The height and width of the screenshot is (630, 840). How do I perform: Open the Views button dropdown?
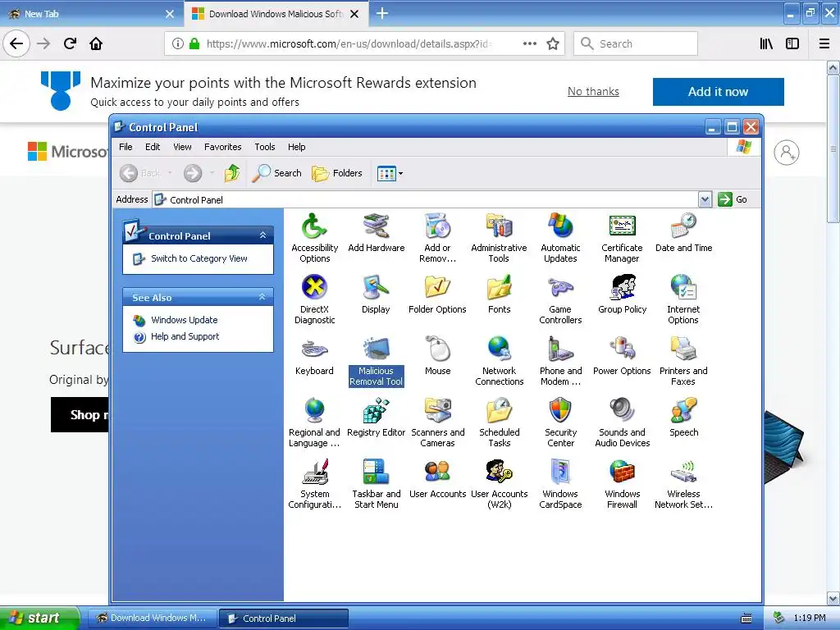[400, 174]
